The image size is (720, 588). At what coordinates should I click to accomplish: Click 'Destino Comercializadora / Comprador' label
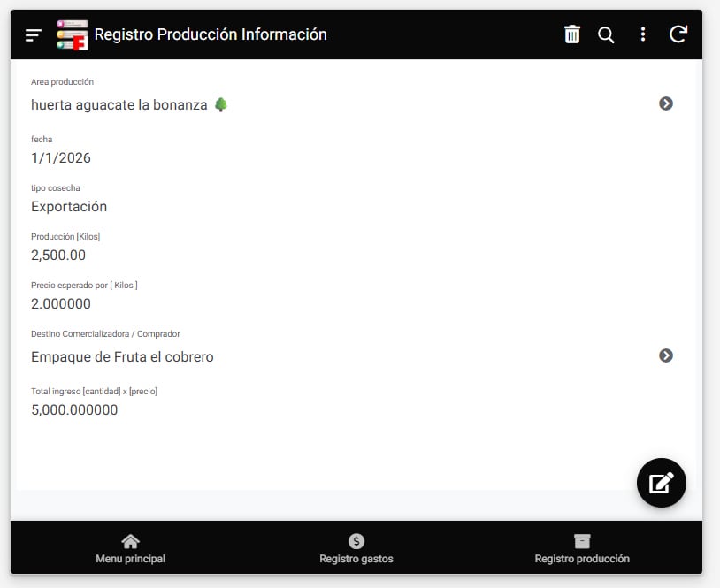click(105, 334)
